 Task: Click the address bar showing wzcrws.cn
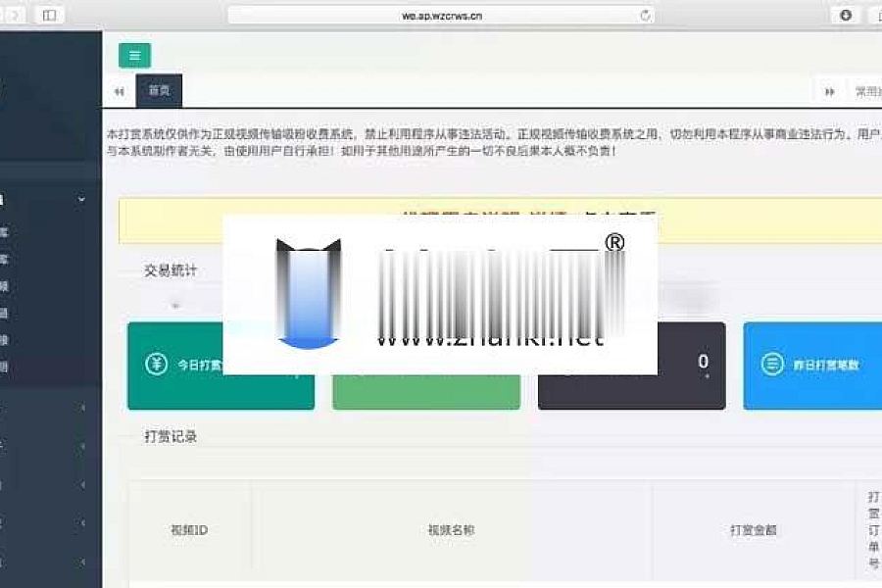(x=441, y=16)
